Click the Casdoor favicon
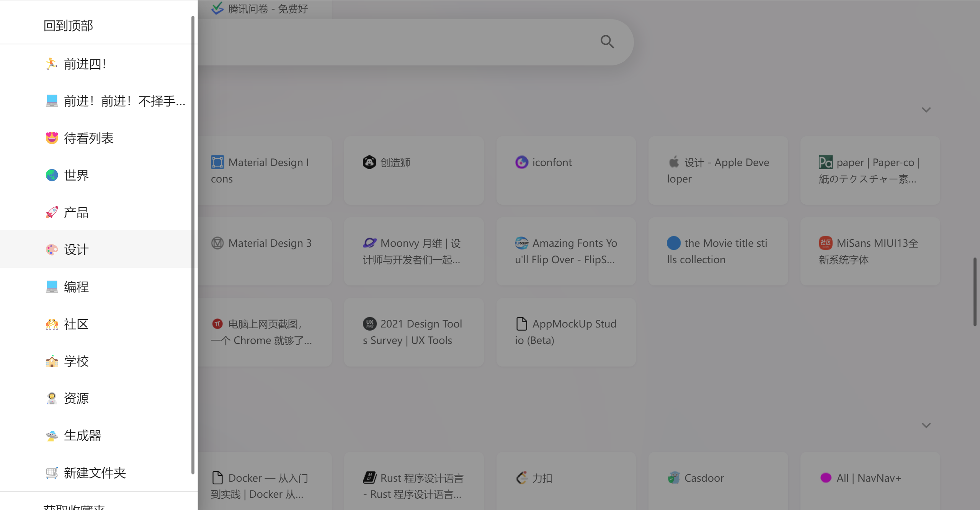Viewport: 980px width, 510px height. click(673, 478)
